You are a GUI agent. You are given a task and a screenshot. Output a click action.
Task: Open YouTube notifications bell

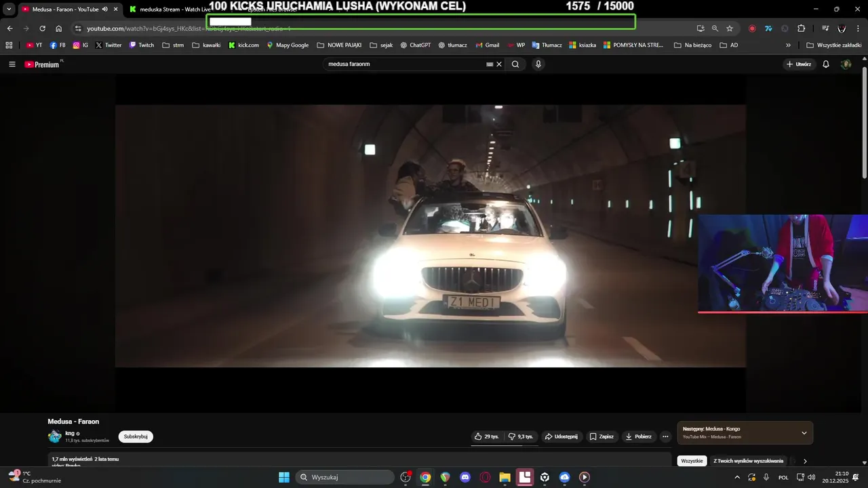826,64
